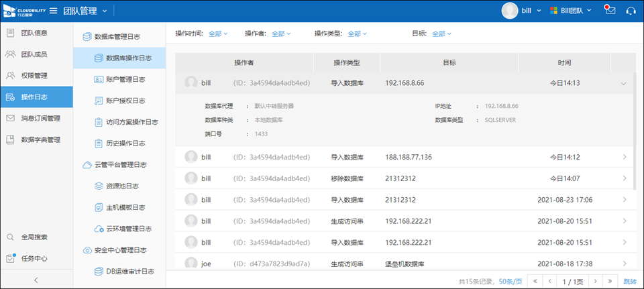Image resolution: width=644 pixels, height=289 pixels.
Task: Select 账户管理日志 in log tree
Action: tap(119, 79)
